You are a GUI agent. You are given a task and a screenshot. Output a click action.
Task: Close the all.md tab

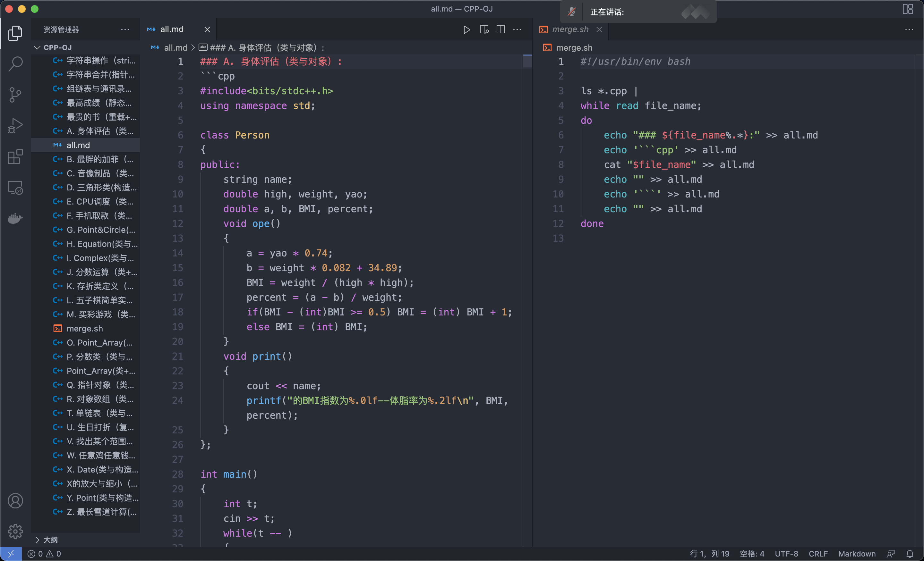pos(207,29)
